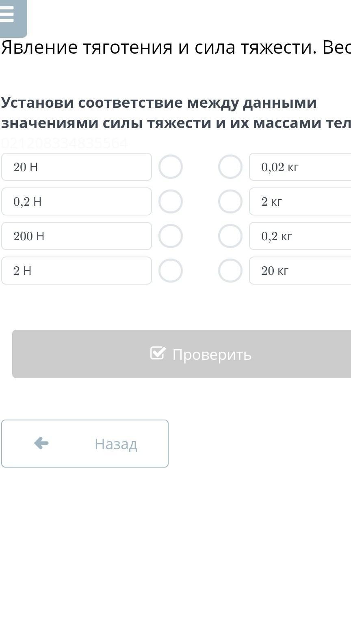Select the circle beside 2 кг

coord(230,201)
